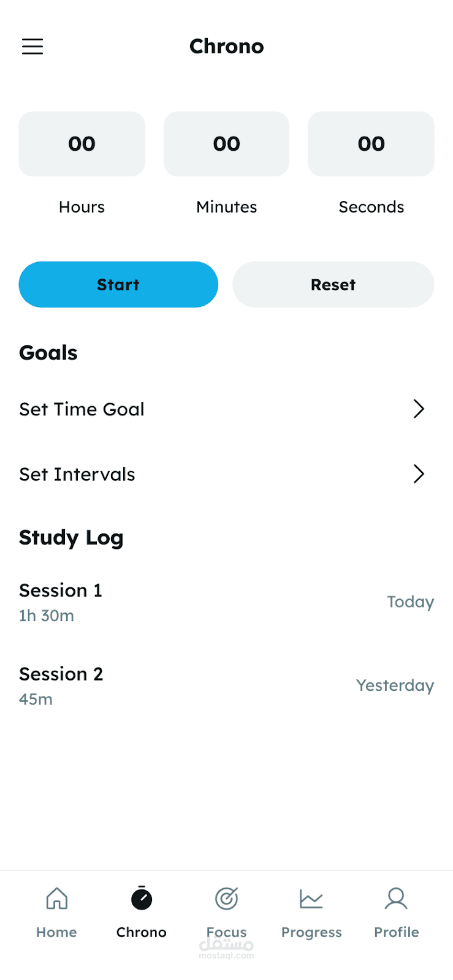Select the Seconds value box
The height and width of the screenshot is (980, 453).
click(371, 144)
